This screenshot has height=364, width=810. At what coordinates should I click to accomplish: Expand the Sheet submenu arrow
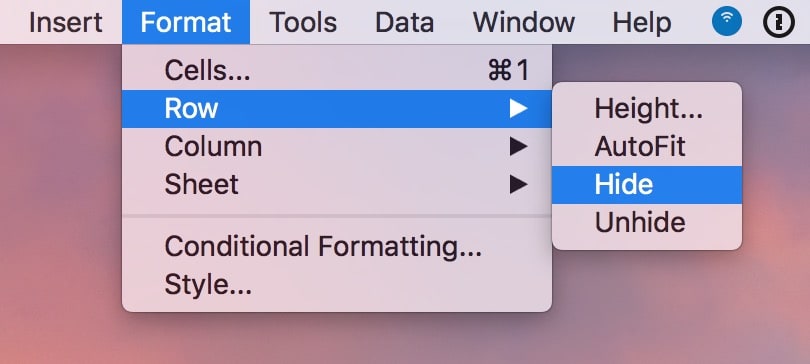click(518, 184)
